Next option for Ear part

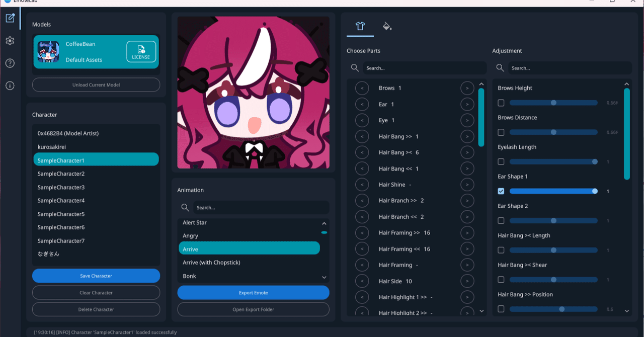[x=467, y=104]
